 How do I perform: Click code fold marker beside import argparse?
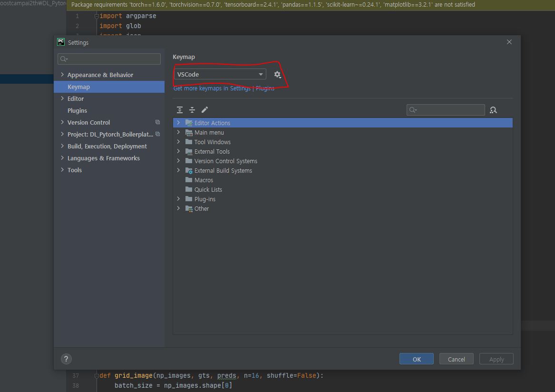click(96, 16)
